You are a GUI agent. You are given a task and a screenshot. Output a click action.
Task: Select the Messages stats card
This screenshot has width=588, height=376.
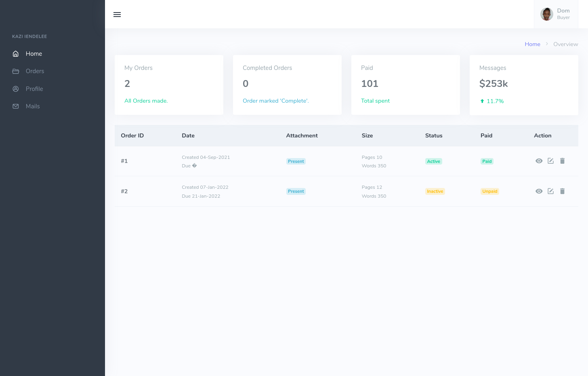(x=523, y=85)
